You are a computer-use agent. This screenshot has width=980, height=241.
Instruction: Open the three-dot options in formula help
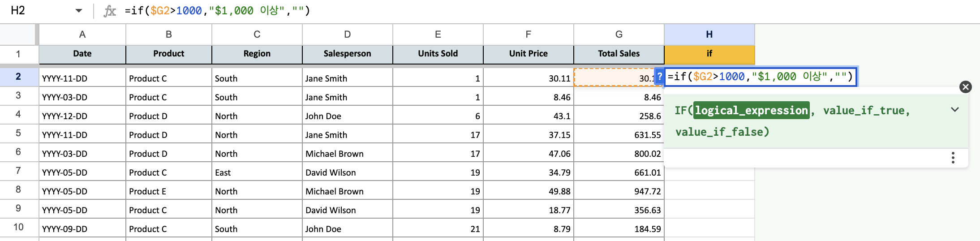953,158
